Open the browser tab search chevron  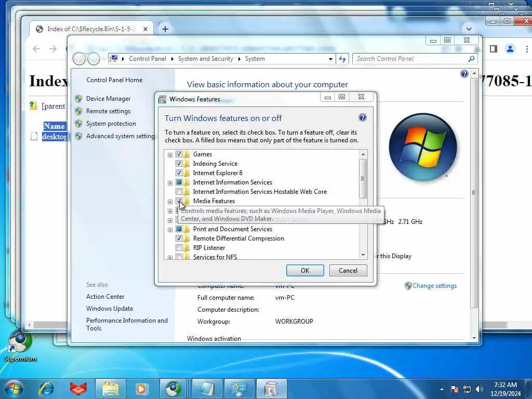[x=469, y=29]
